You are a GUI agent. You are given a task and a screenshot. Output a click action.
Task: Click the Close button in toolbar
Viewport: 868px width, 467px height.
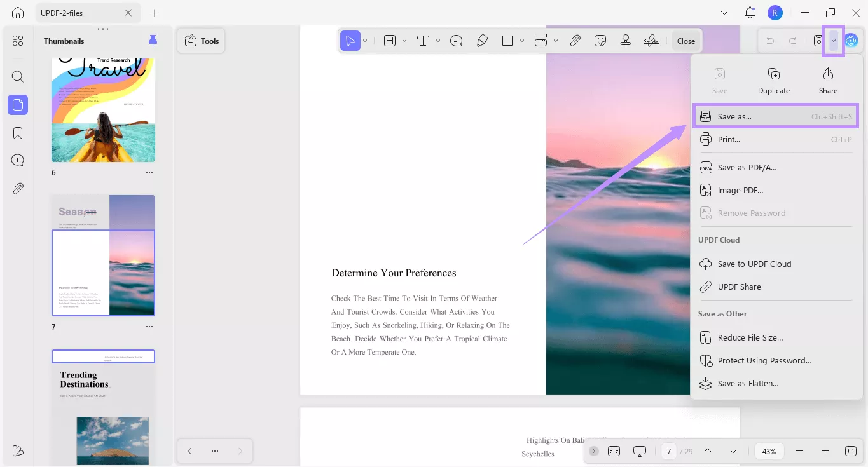click(x=685, y=41)
